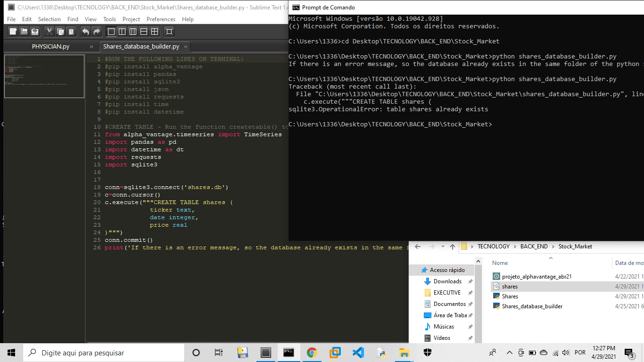This screenshot has height=362, width=644.
Task: Show hidden system tray icons
Action: [509, 353]
